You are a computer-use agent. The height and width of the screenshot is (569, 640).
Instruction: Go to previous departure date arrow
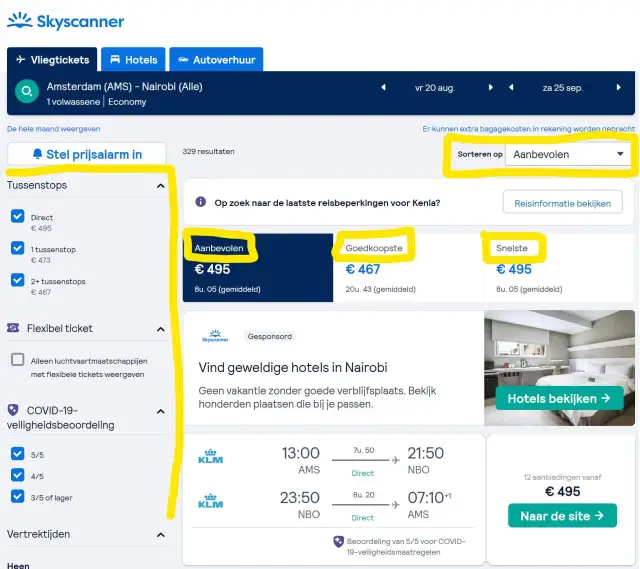pos(383,87)
